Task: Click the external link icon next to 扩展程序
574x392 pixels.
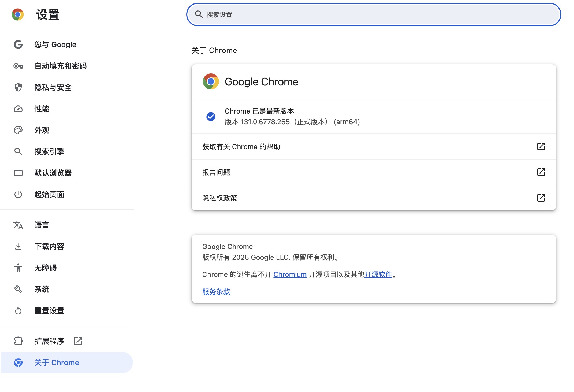Action: point(78,341)
